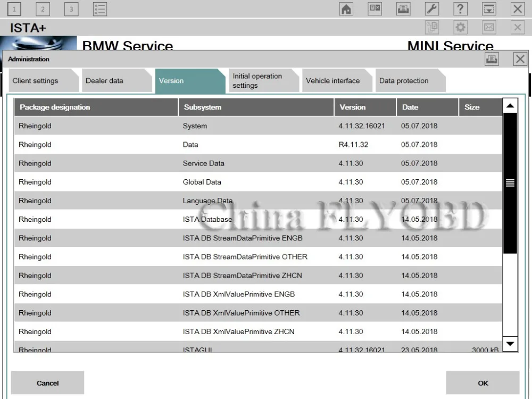
Task: Click the Date column header
Action: pos(428,107)
